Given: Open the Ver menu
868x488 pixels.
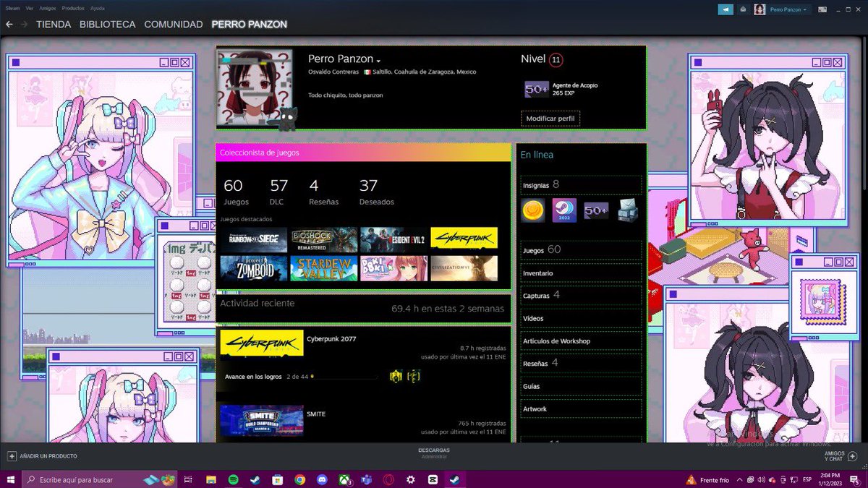Looking at the screenshot, I should pos(29,7).
